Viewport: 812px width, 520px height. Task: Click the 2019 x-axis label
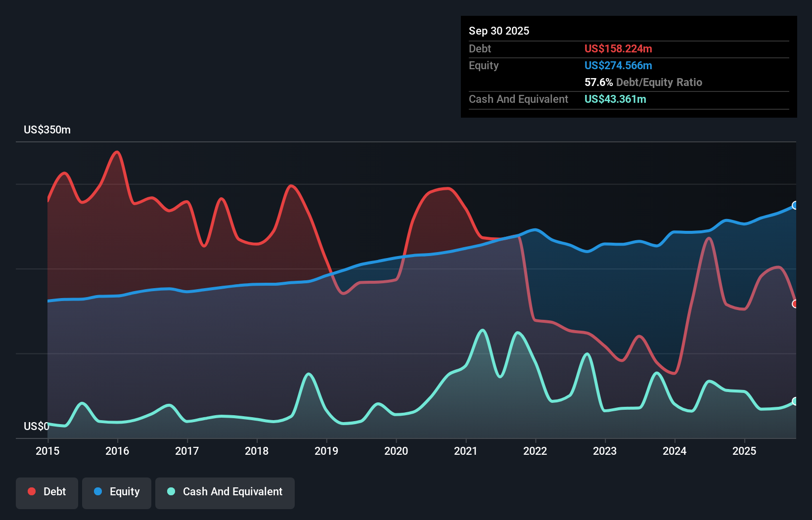pyautogui.click(x=326, y=451)
